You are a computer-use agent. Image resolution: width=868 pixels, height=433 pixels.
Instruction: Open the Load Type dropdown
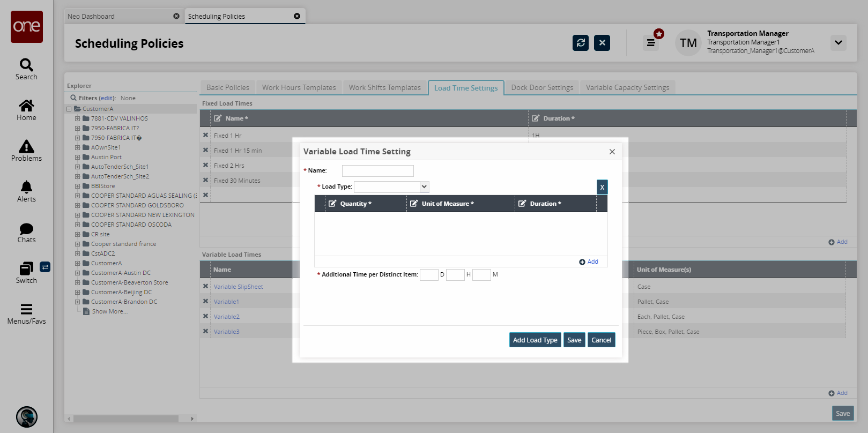424,186
